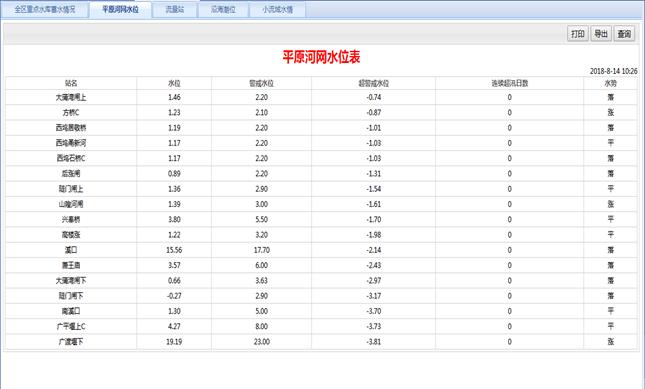Open the third tab, next to 平原河网水位
This screenshot has width=645, height=389.
pyautogui.click(x=175, y=9)
